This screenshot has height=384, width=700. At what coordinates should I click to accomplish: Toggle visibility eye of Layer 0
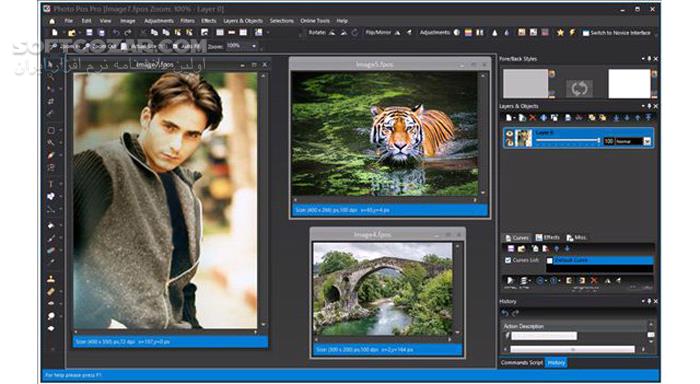click(509, 134)
